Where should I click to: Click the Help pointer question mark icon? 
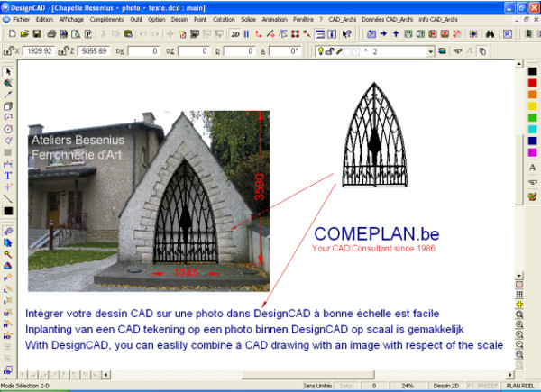346,33
